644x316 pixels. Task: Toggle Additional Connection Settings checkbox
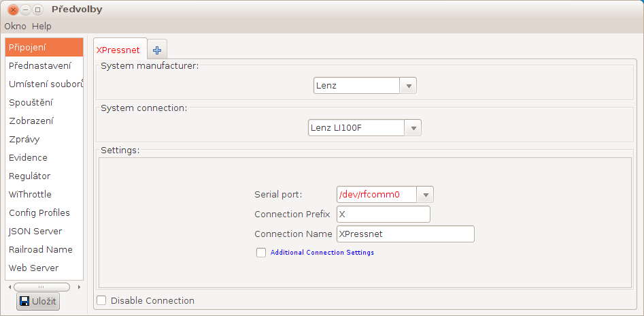(x=261, y=253)
